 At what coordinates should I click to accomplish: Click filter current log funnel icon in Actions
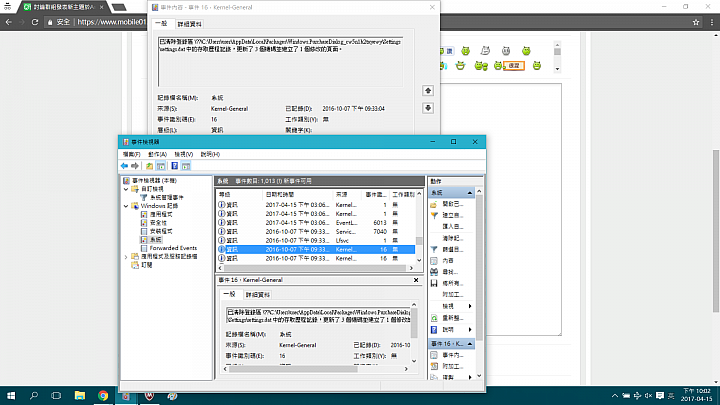(434, 249)
